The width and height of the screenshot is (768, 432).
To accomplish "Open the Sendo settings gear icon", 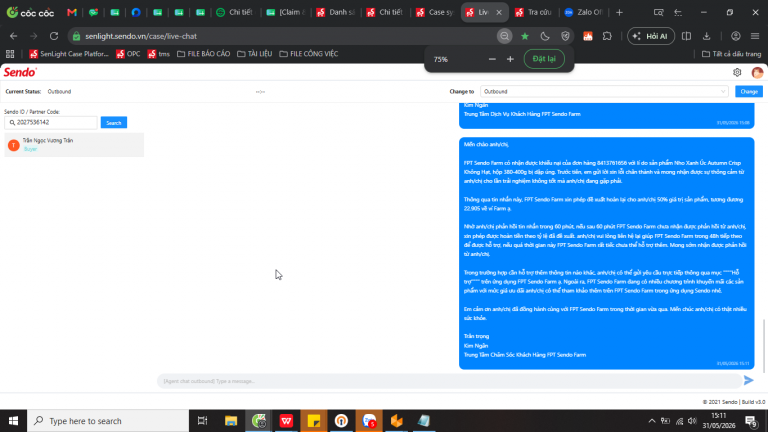I will point(737,72).
